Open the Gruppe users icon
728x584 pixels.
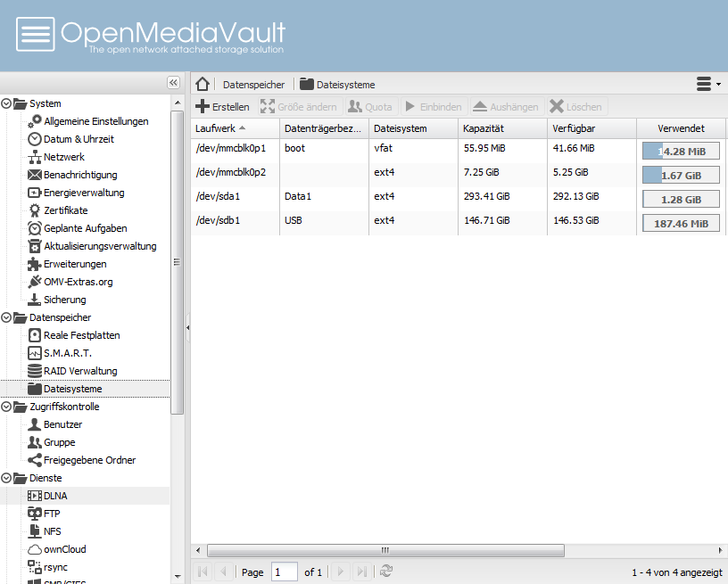click(x=35, y=442)
